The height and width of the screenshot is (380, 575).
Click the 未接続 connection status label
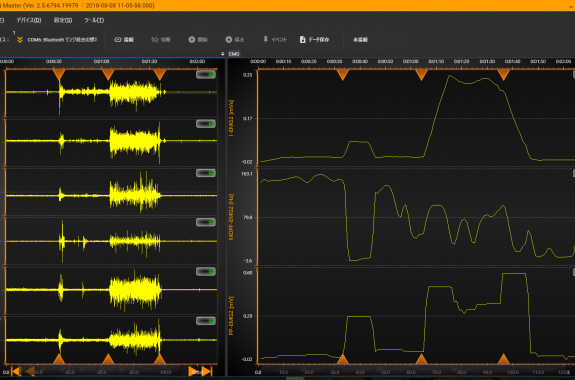point(360,40)
